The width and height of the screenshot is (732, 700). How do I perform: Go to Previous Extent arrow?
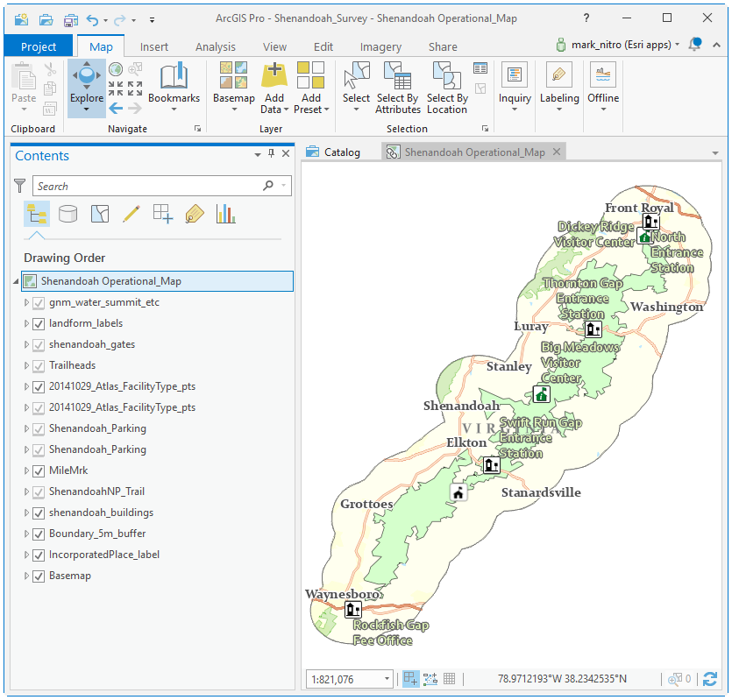[x=116, y=109]
